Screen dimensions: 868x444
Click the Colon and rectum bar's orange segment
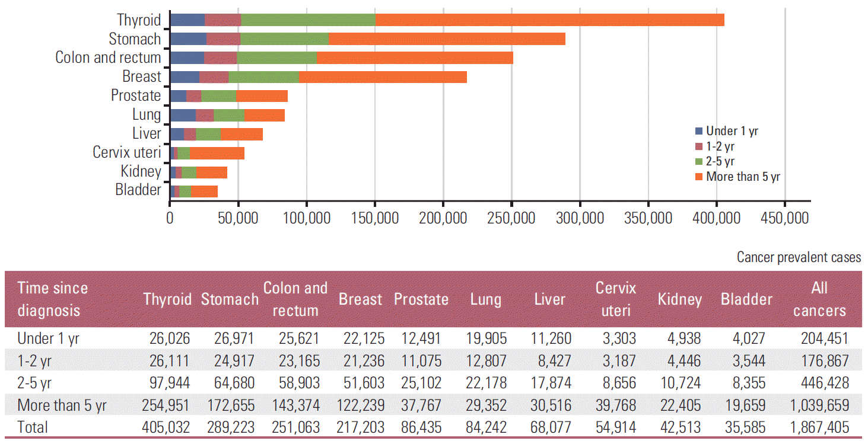tap(415, 58)
